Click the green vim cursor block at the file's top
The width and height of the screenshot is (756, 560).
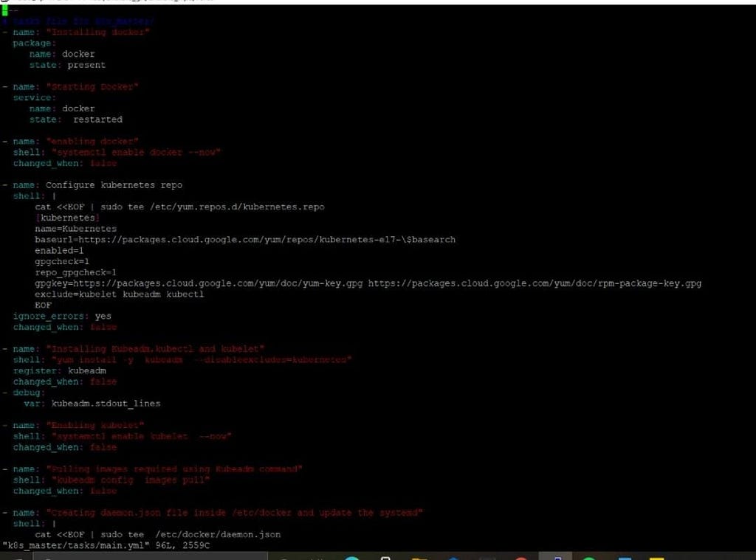click(x=5, y=10)
